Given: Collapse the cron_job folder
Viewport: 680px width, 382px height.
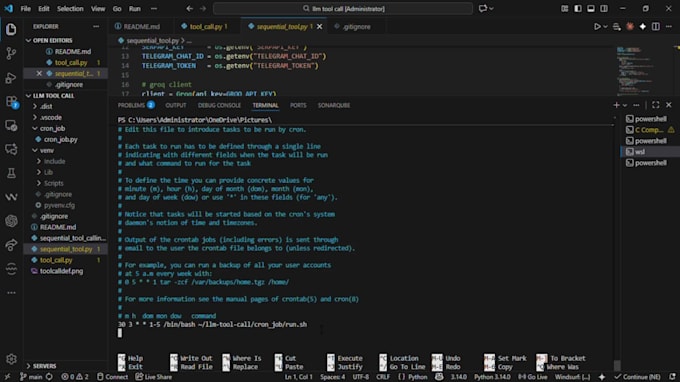Looking at the screenshot, I should coord(52,128).
